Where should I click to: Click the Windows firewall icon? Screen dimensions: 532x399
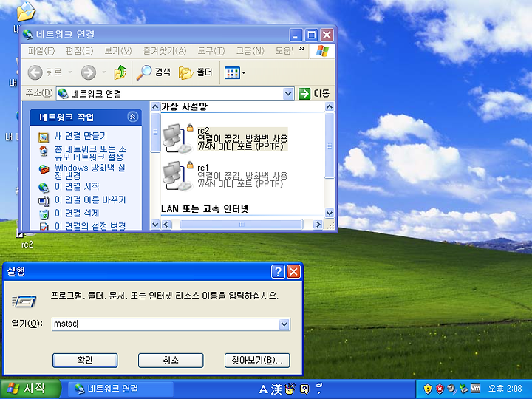coord(44,169)
